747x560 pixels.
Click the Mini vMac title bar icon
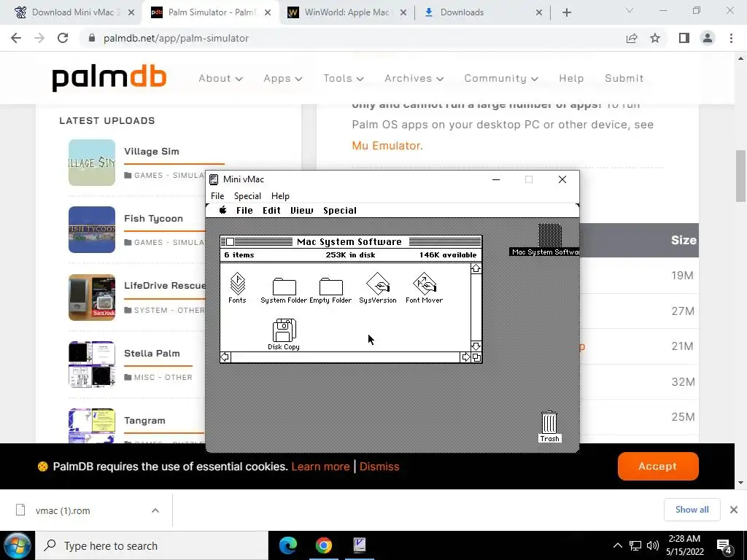coord(214,179)
